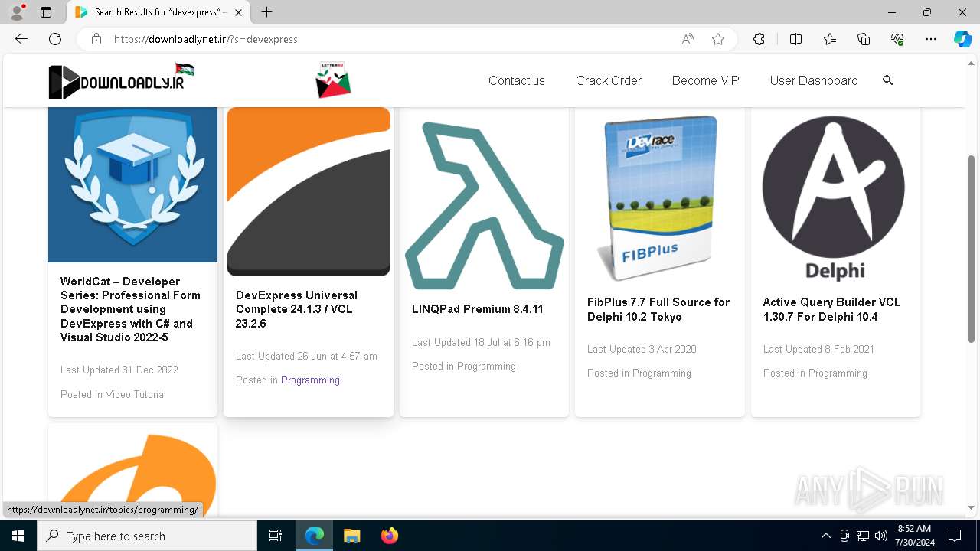Click Last Updated 8 Feb 2021 text
The width and height of the screenshot is (980, 551).
pyautogui.click(x=818, y=349)
